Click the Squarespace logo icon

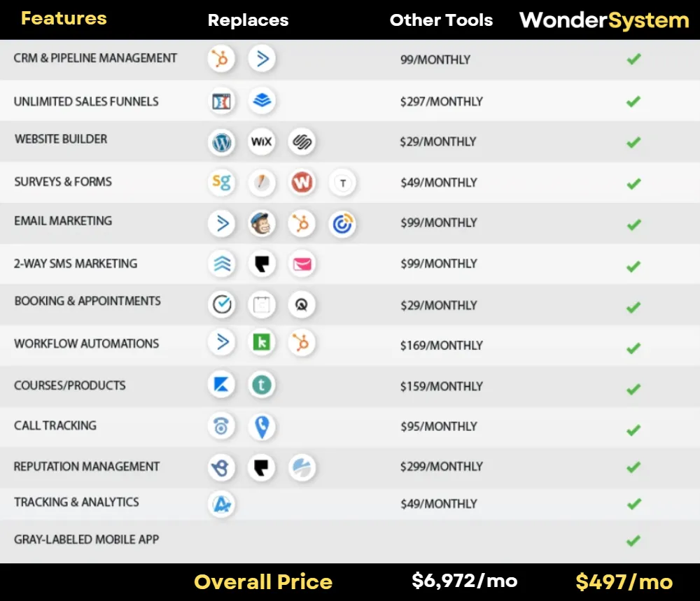[302, 143]
